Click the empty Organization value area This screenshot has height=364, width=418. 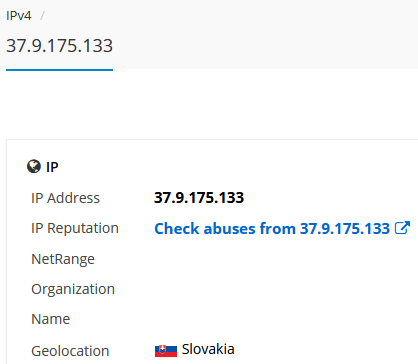(x=282, y=289)
